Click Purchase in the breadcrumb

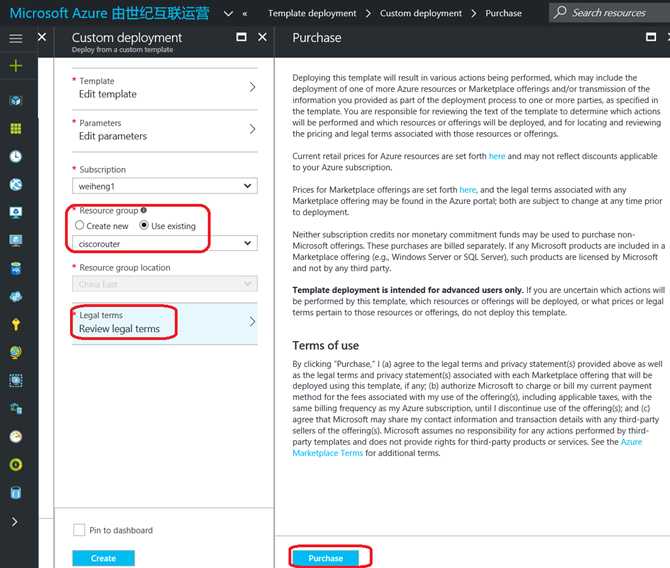click(x=503, y=13)
